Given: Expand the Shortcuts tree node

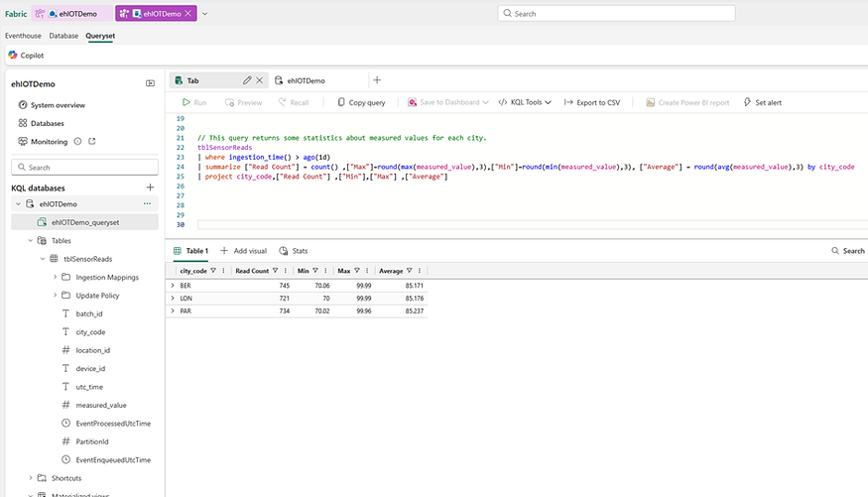Looking at the screenshot, I should coord(31,478).
